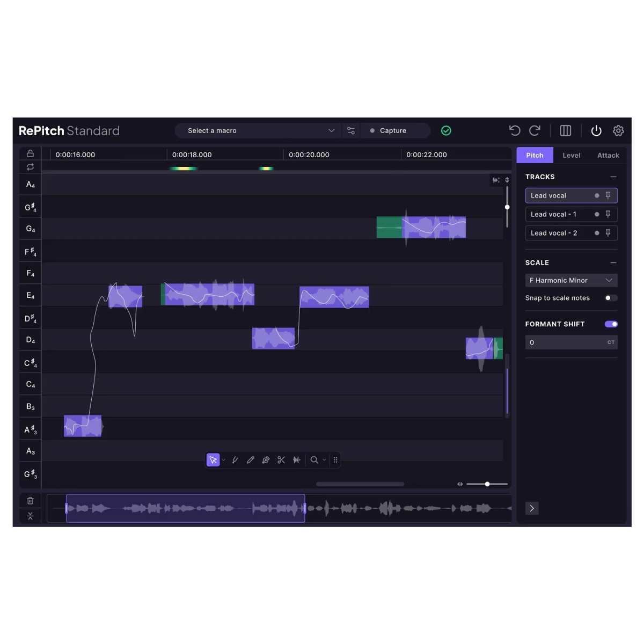Select the pen curve tool

coord(266,460)
